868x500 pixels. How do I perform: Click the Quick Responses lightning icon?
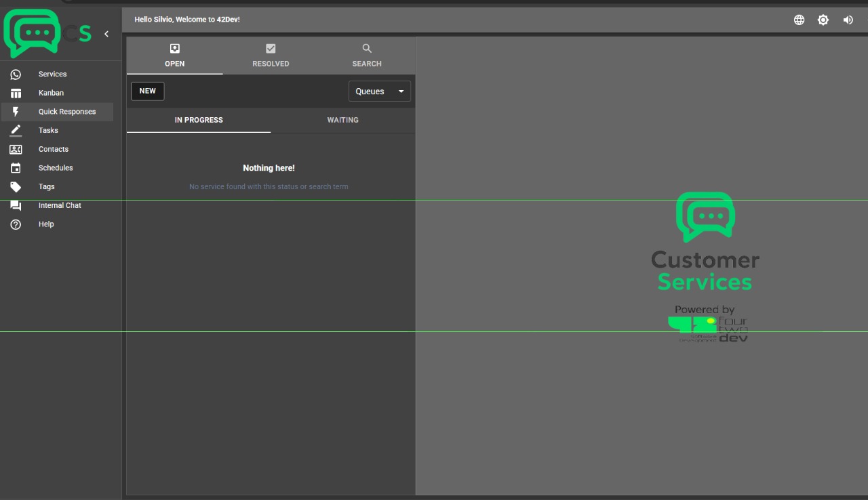[x=16, y=112]
